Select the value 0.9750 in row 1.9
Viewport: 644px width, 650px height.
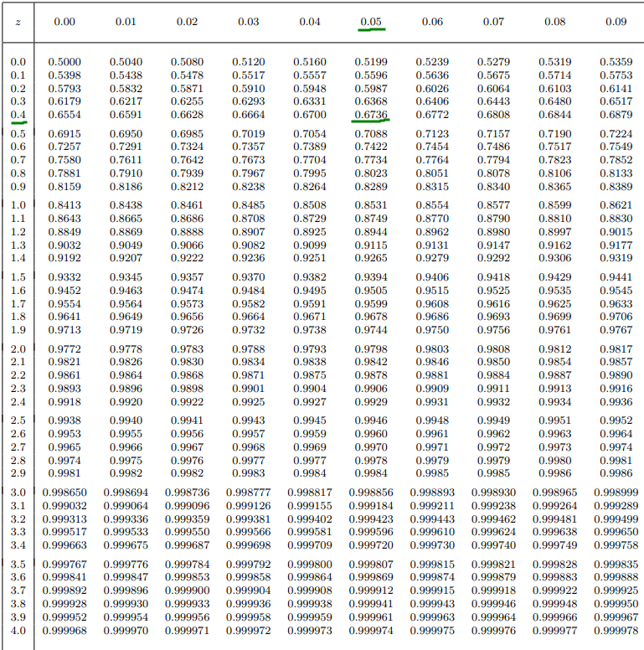pos(432,330)
